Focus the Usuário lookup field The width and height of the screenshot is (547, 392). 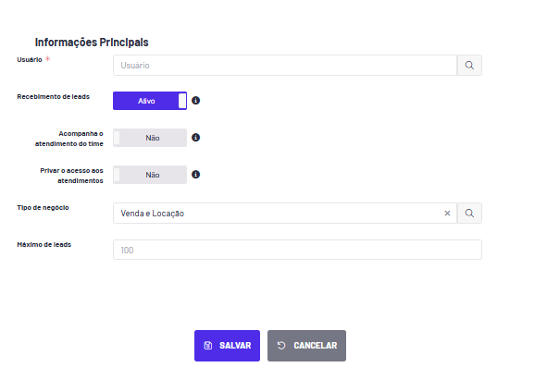[x=285, y=65]
